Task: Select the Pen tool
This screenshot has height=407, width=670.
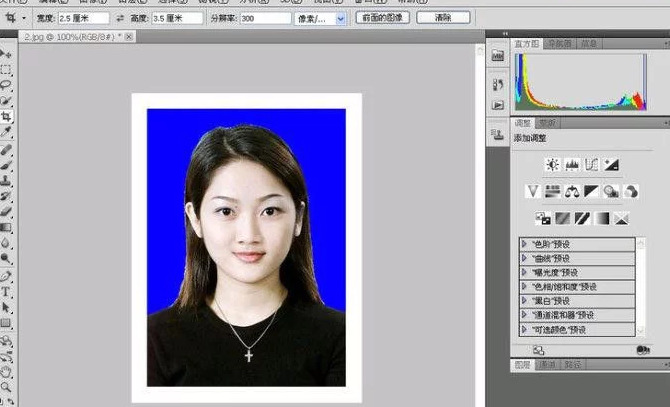Action: pyautogui.click(x=6, y=276)
